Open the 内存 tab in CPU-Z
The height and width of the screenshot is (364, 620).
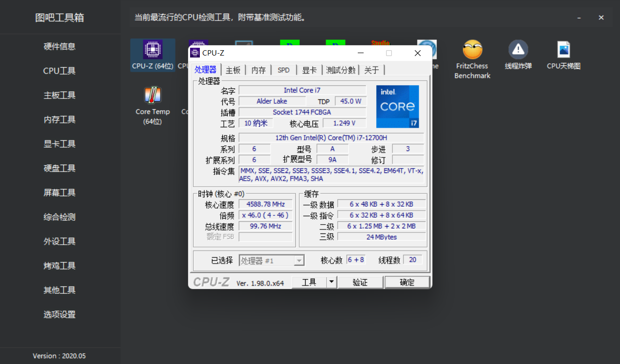[x=258, y=70]
